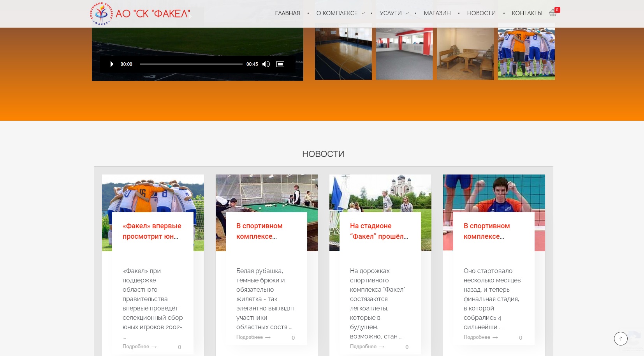Click the 00:00 elapsed time label
644x356 pixels.
[x=126, y=64]
